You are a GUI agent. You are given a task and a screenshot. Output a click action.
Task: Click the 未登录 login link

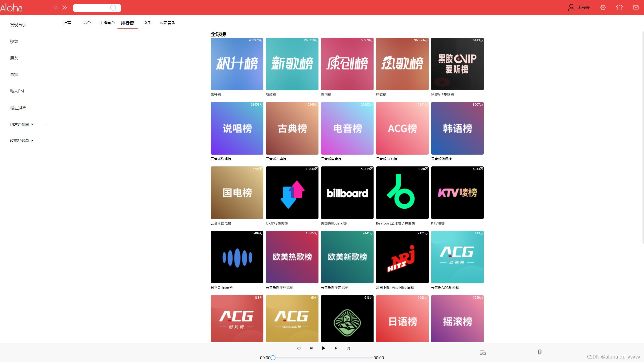point(583,8)
